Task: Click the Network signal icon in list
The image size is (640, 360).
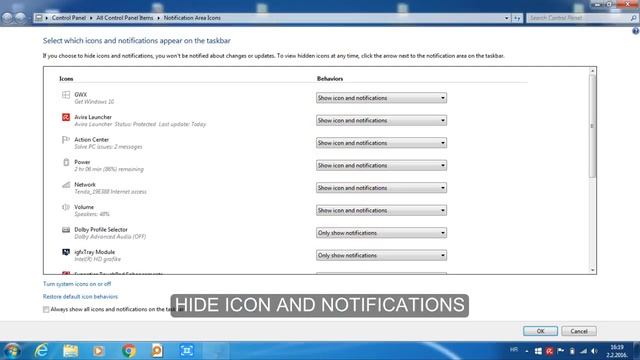Action: click(66, 184)
